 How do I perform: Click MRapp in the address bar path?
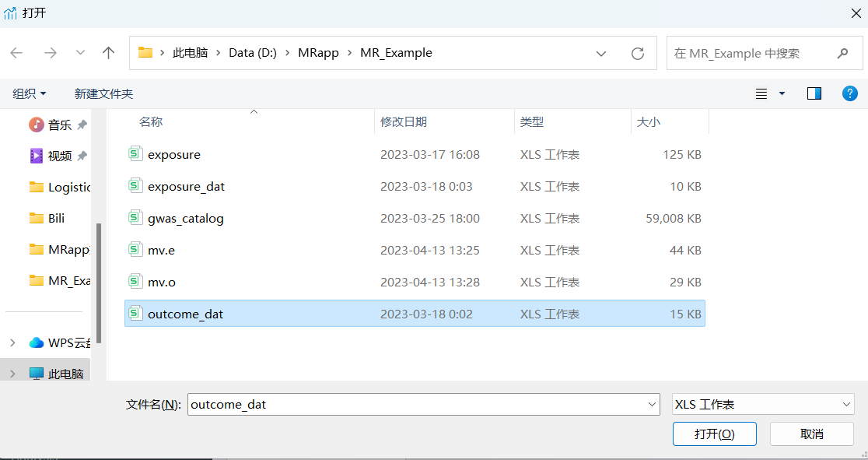(318, 53)
